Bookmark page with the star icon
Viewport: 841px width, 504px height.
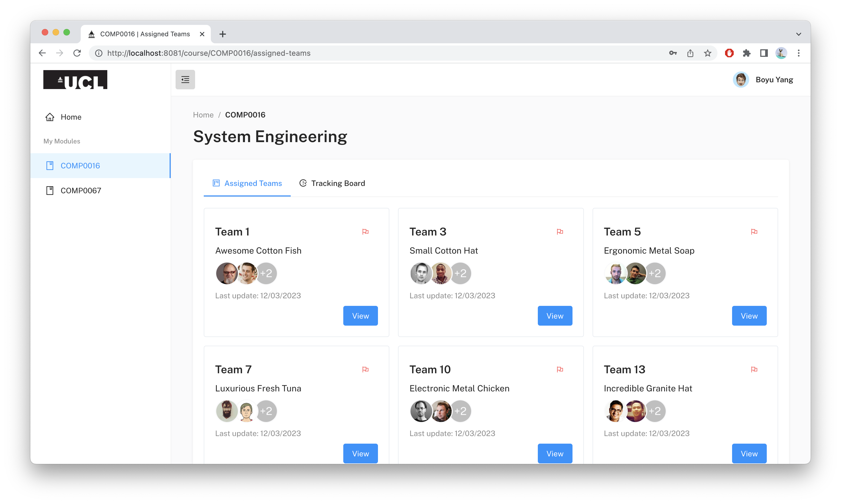click(x=707, y=53)
